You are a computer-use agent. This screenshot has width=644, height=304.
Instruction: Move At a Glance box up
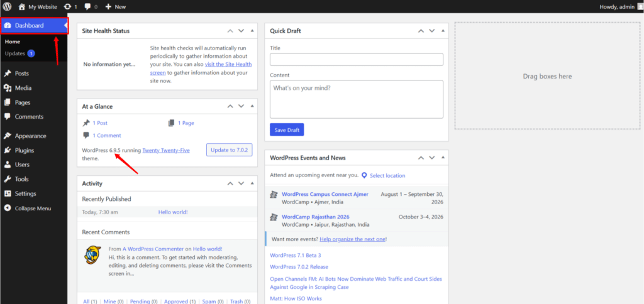coord(230,106)
